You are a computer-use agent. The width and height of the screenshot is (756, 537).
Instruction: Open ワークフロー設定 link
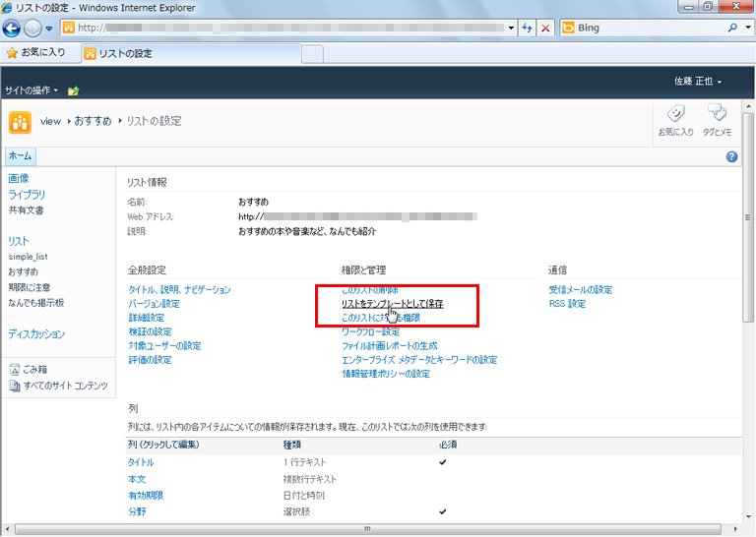click(x=371, y=331)
